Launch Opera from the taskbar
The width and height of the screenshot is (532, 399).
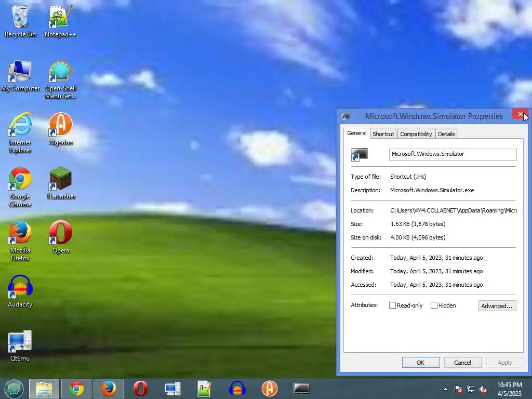pyautogui.click(x=140, y=389)
